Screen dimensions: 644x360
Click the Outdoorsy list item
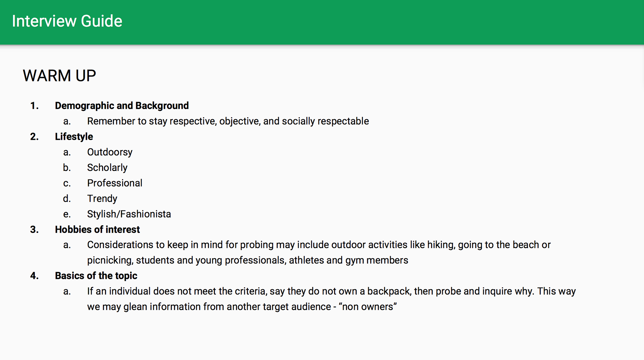click(110, 152)
